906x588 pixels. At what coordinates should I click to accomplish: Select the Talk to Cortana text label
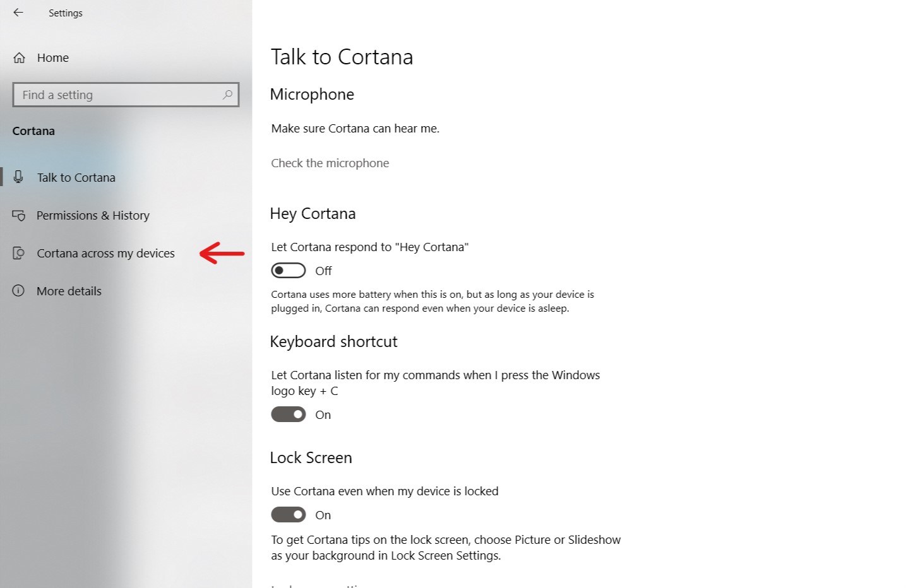tap(76, 178)
